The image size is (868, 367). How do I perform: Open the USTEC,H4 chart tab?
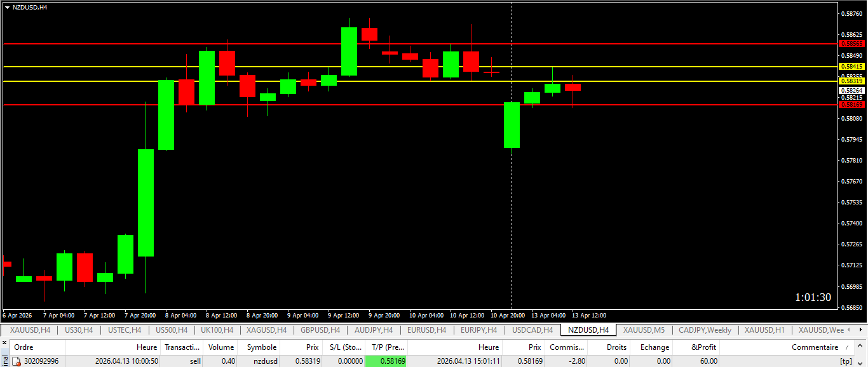pos(125,330)
